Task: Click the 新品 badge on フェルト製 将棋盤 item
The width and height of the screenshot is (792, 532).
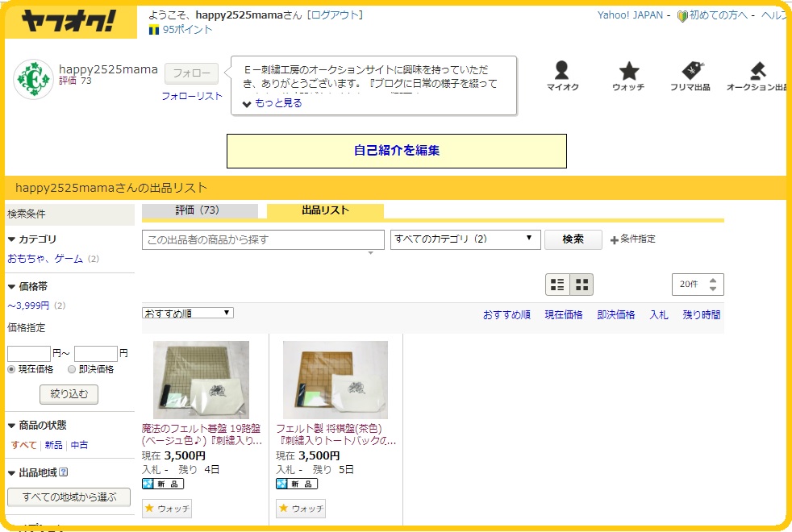Action: tap(297, 484)
